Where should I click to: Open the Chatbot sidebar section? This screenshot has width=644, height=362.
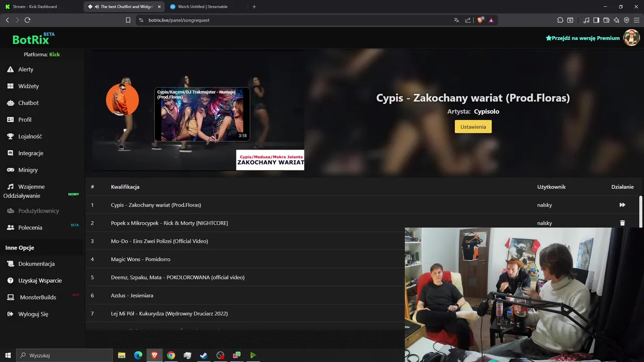[28, 103]
